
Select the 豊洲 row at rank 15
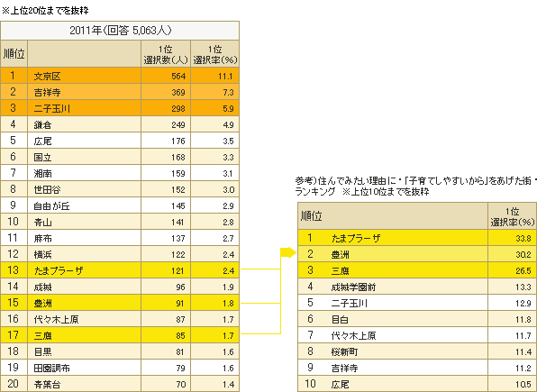click(x=120, y=303)
